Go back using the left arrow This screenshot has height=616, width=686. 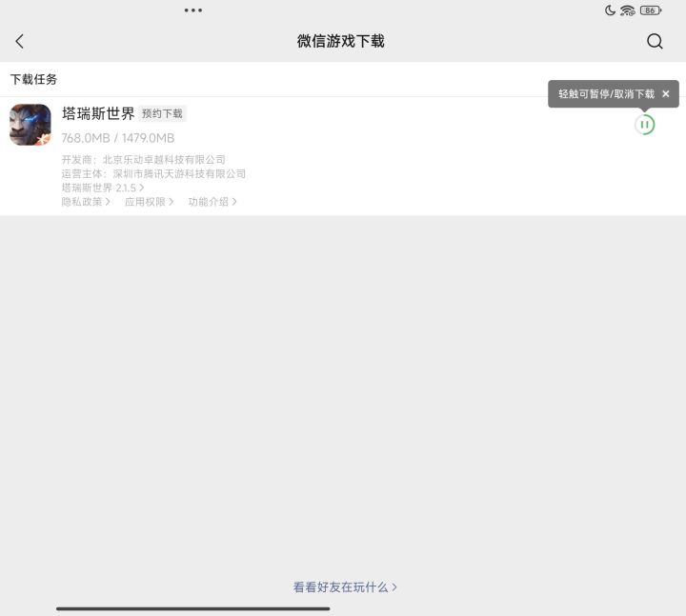19,42
